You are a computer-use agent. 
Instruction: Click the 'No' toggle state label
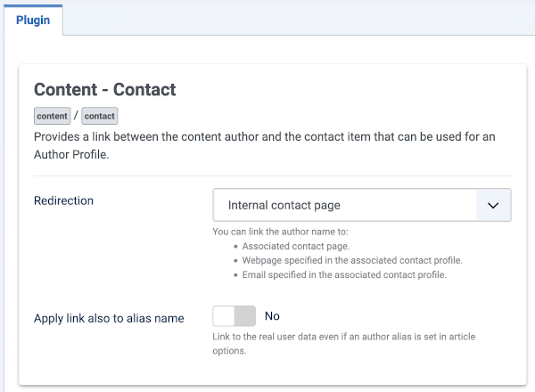(272, 316)
